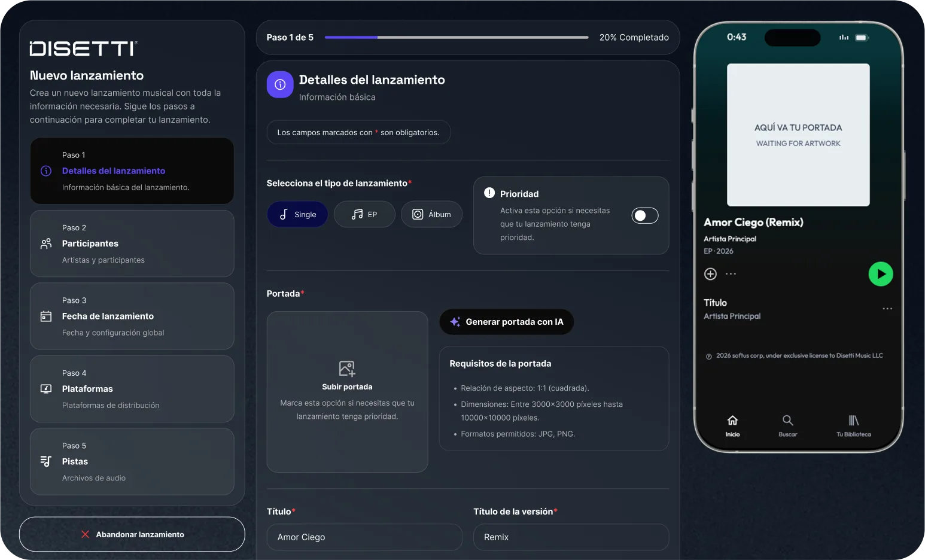Click the double note icon in EP
925x560 pixels.
(x=357, y=214)
